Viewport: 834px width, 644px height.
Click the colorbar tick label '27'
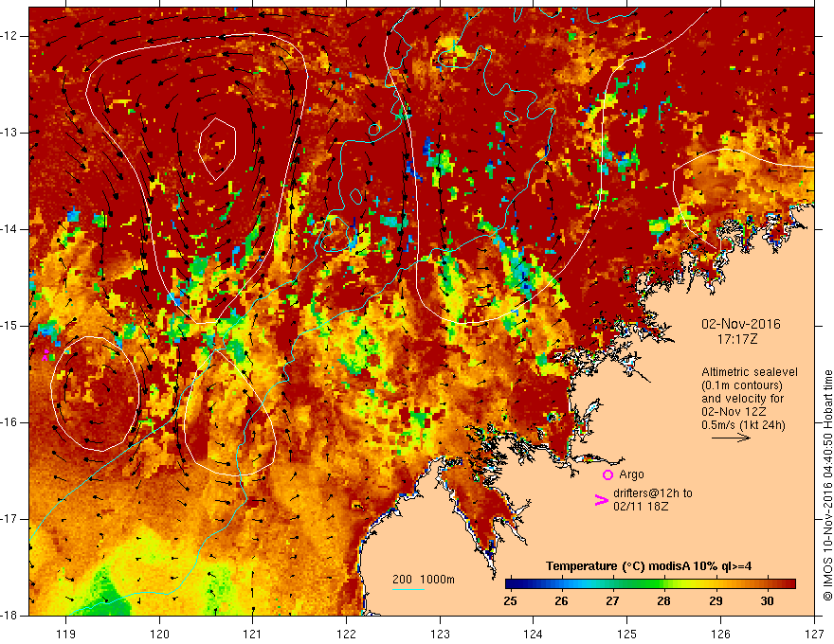click(612, 601)
